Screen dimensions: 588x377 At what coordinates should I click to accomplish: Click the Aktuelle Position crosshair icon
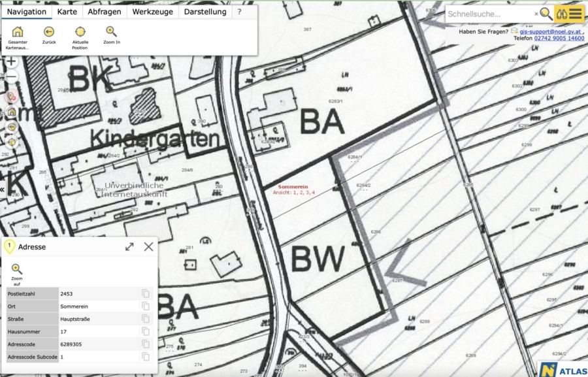click(80, 31)
